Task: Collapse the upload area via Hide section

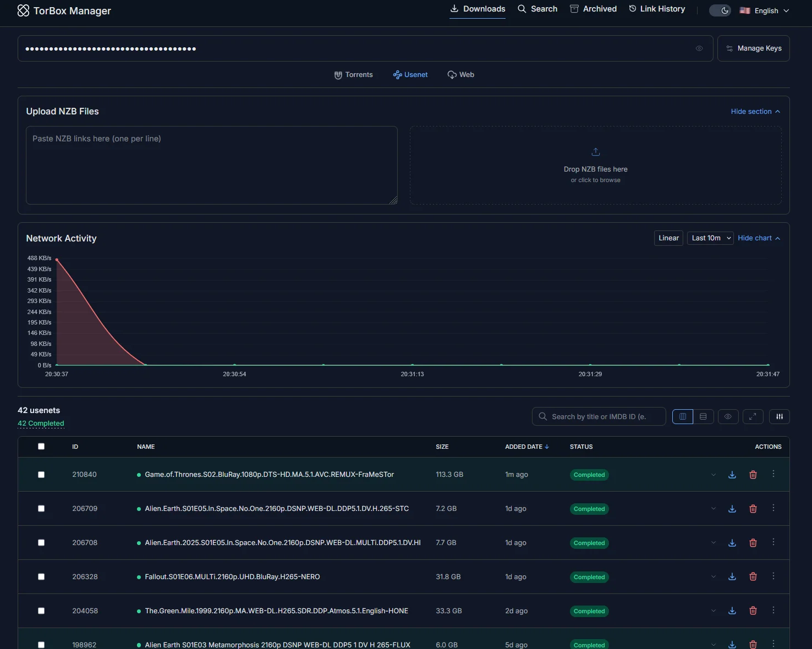Action: (755, 112)
